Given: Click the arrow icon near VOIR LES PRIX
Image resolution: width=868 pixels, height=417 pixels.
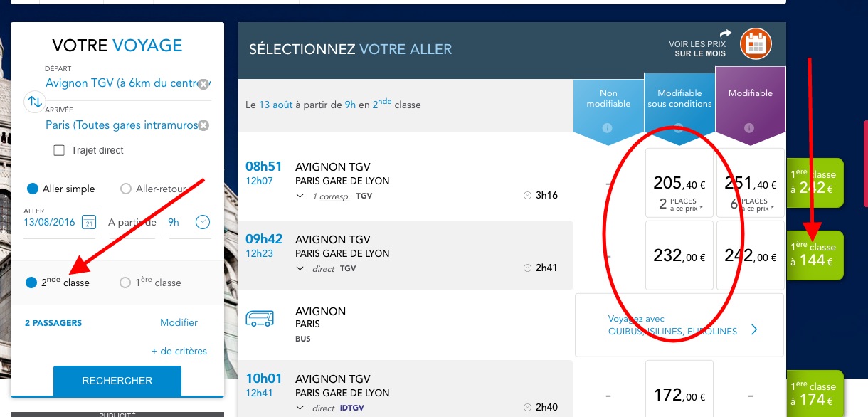Looking at the screenshot, I should (724, 33).
